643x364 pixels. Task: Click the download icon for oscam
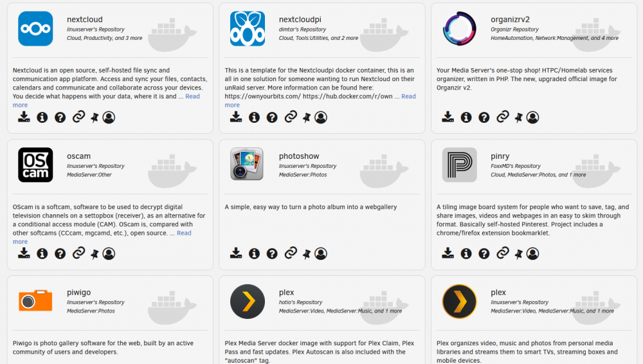(24, 253)
